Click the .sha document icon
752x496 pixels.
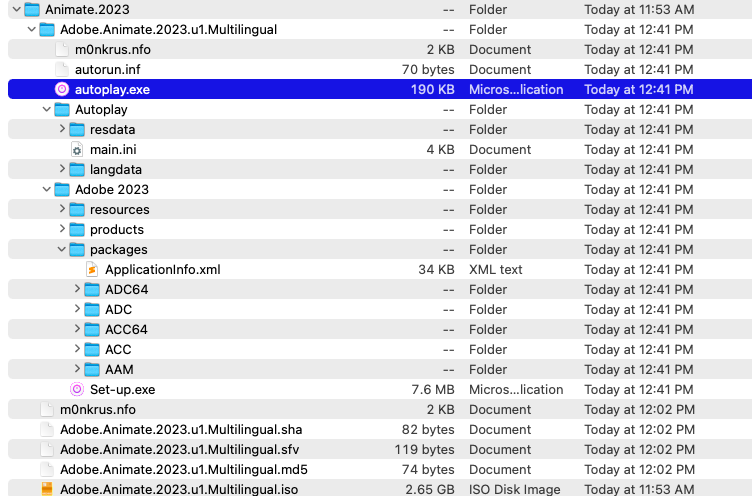click(47, 429)
